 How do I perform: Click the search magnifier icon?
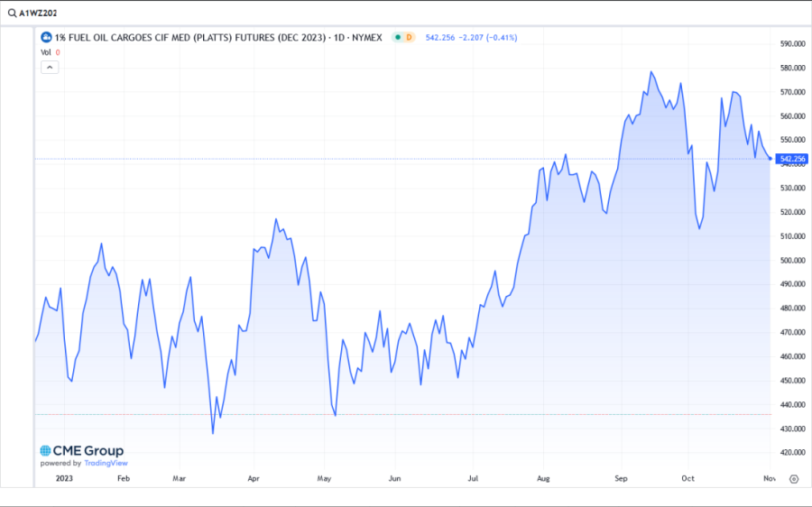click(x=11, y=14)
